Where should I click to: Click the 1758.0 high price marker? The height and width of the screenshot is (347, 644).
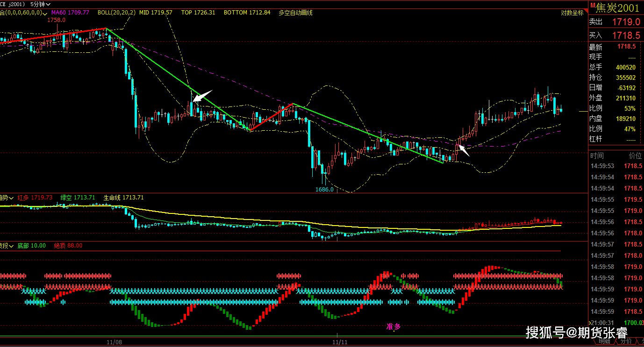coord(57,20)
